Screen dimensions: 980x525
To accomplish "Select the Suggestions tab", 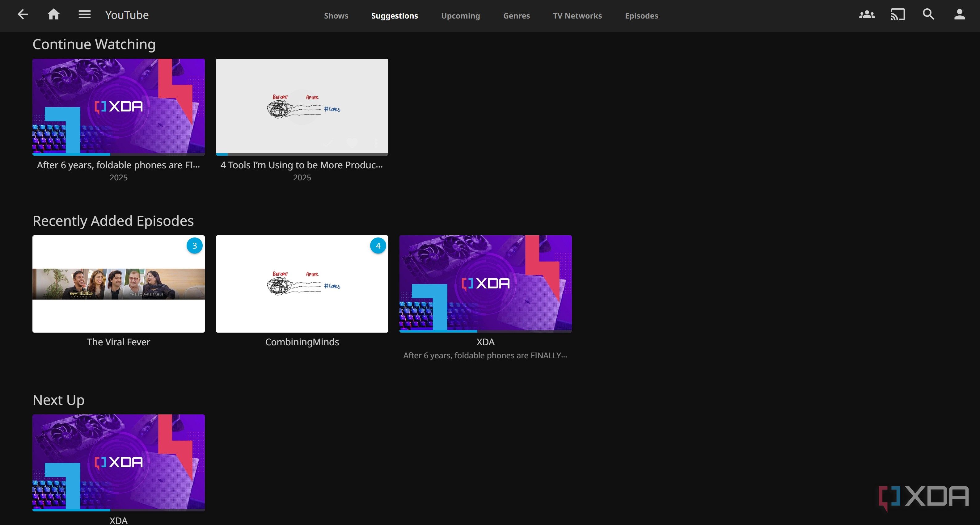I will [x=395, y=15].
